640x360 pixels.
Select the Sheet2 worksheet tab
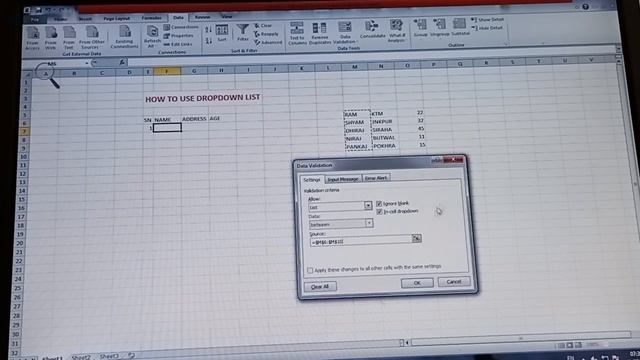click(81, 357)
